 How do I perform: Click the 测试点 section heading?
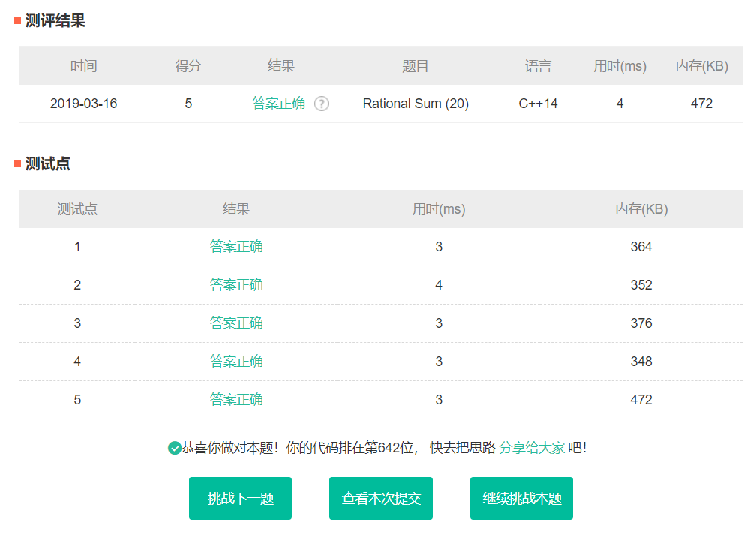(x=48, y=163)
